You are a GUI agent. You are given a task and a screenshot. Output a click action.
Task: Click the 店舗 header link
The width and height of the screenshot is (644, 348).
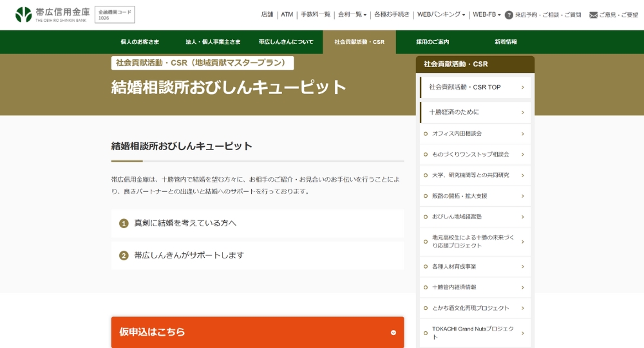pyautogui.click(x=267, y=14)
